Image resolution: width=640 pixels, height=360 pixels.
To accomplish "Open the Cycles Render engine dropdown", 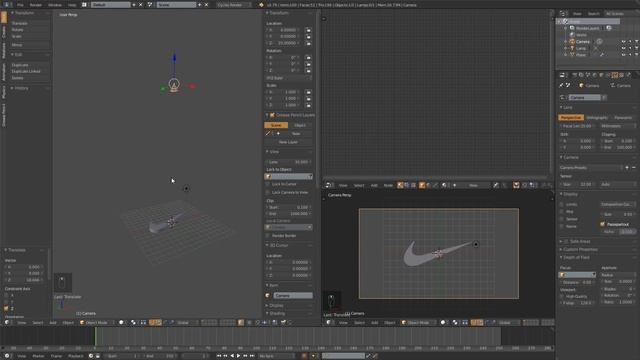I will (x=233, y=5).
